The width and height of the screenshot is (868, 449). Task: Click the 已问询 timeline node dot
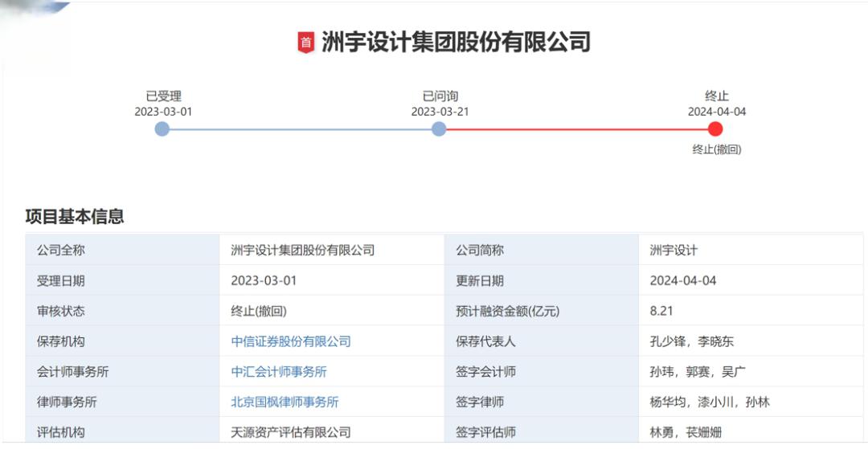[439, 129]
